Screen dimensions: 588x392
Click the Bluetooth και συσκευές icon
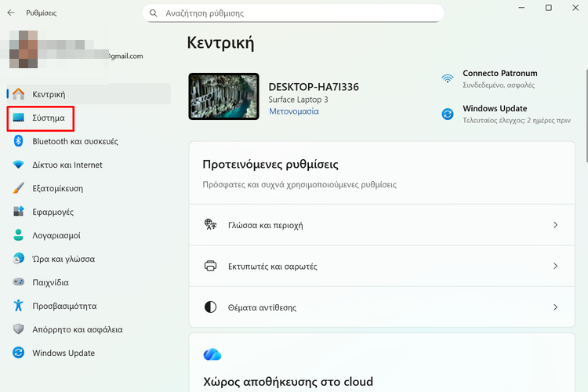click(19, 142)
